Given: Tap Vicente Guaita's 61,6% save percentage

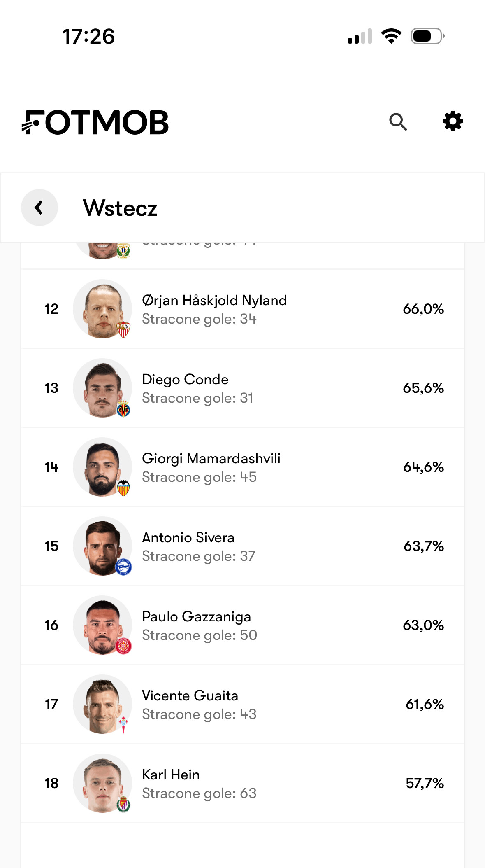Looking at the screenshot, I should (425, 704).
